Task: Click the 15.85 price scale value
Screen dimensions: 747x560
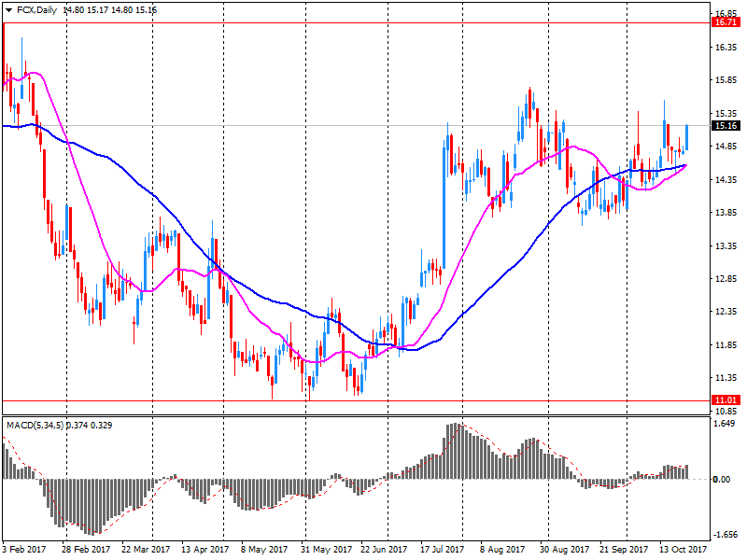Action: [726, 80]
